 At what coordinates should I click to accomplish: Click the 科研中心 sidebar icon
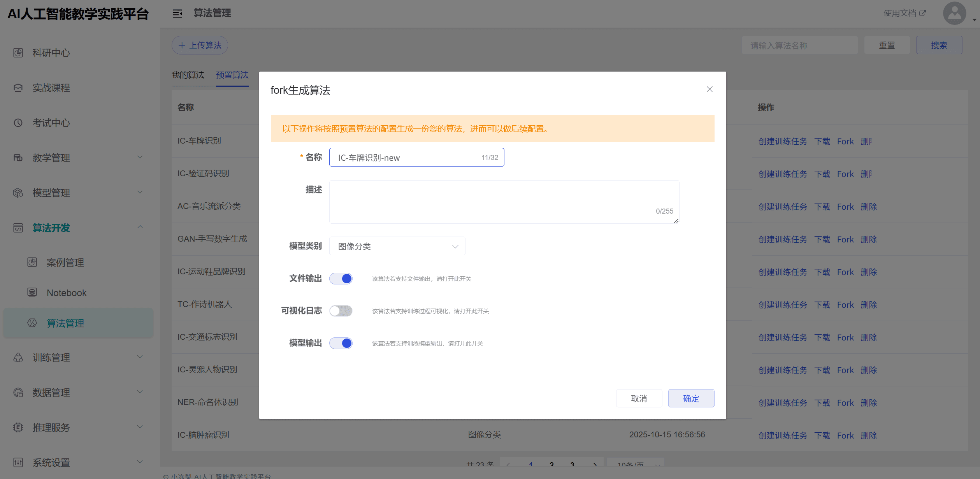pyautogui.click(x=18, y=53)
